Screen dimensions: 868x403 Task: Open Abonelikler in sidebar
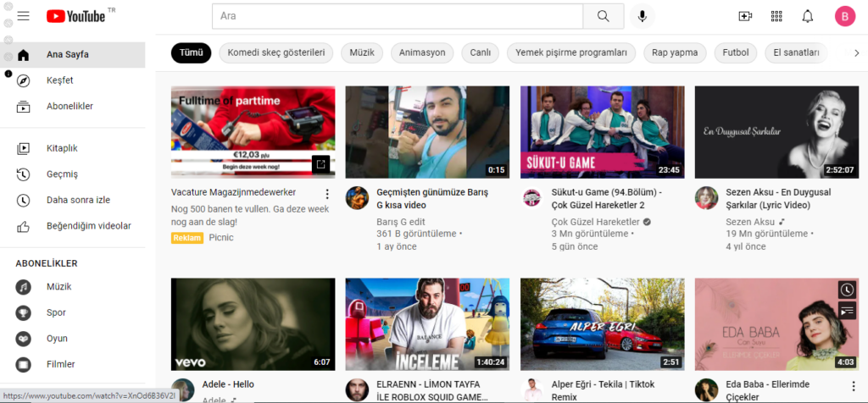tap(73, 106)
